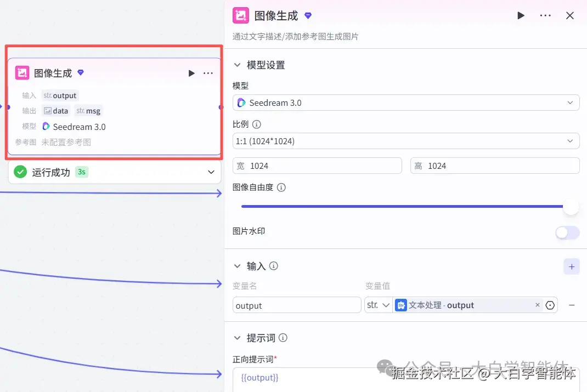The height and width of the screenshot is (392, 587).
Task: Click the 比例 info icon
Action: [x=256, y=124]
